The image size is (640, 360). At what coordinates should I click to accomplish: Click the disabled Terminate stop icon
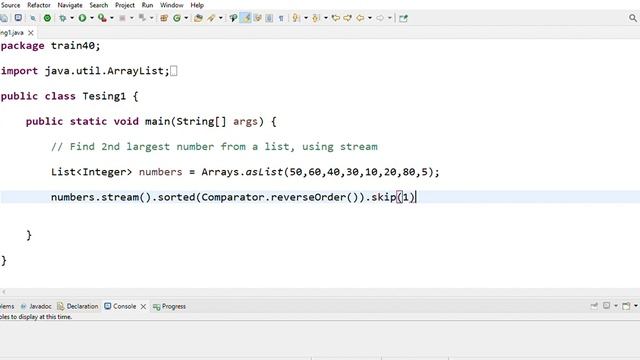[x=122, y=18]
